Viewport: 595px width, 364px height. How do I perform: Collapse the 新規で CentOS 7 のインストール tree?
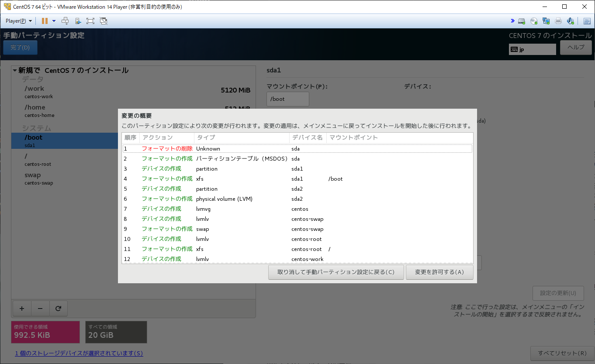[x=15, y=70]
